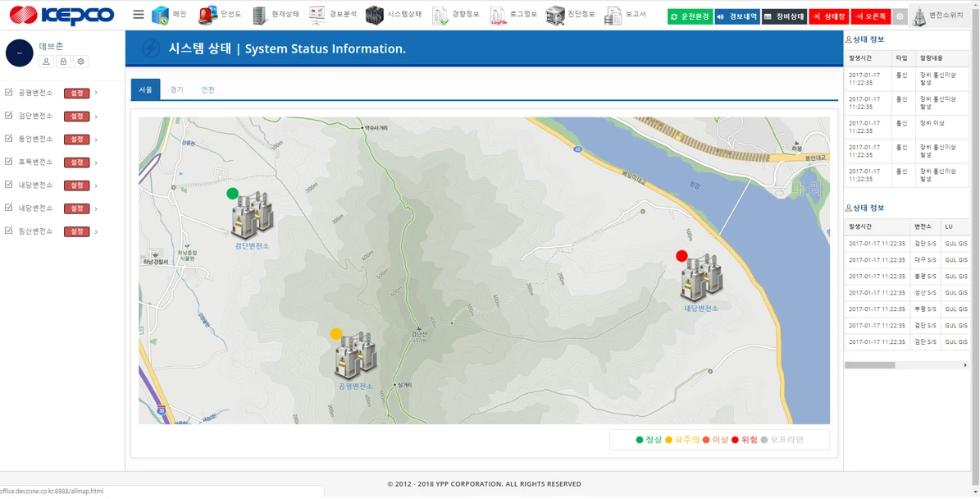Click the red status dot near 내당변전소
This screenshot has height=499, width=980.
coord(681,255)
